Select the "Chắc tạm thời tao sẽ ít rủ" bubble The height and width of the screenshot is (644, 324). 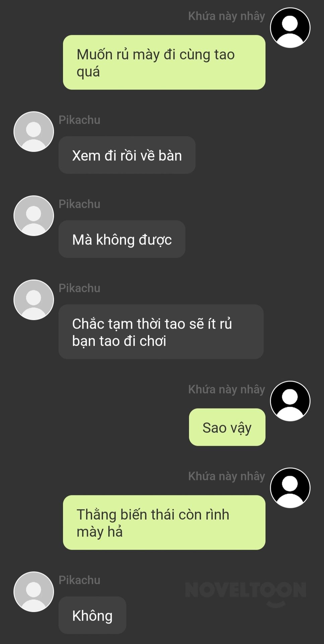161,332
